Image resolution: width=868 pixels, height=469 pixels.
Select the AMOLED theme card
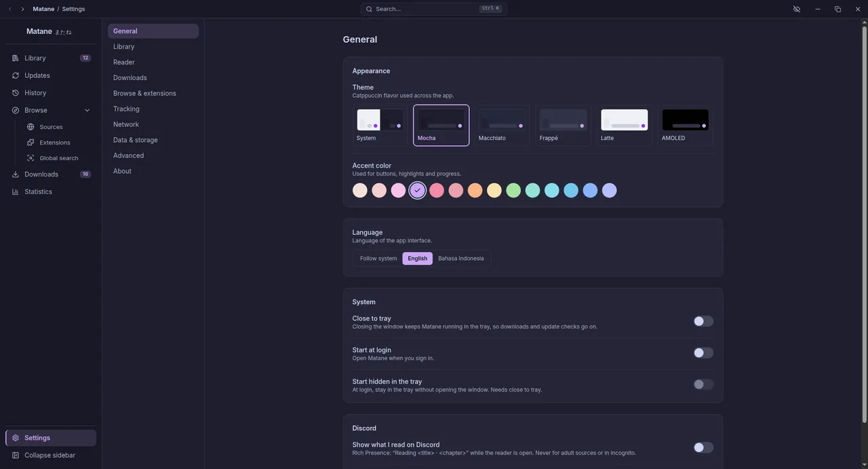(x=686, y=126)
